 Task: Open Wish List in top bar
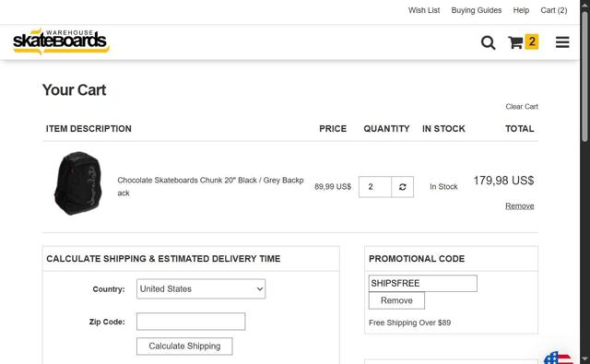(424, 10)
